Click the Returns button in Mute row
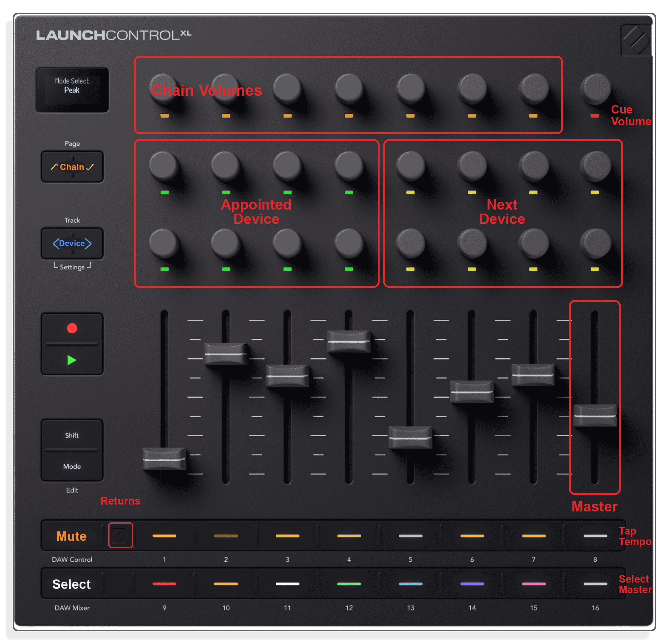Image resolution: width=669 pixels, height=644 pixels. (120, 535)
